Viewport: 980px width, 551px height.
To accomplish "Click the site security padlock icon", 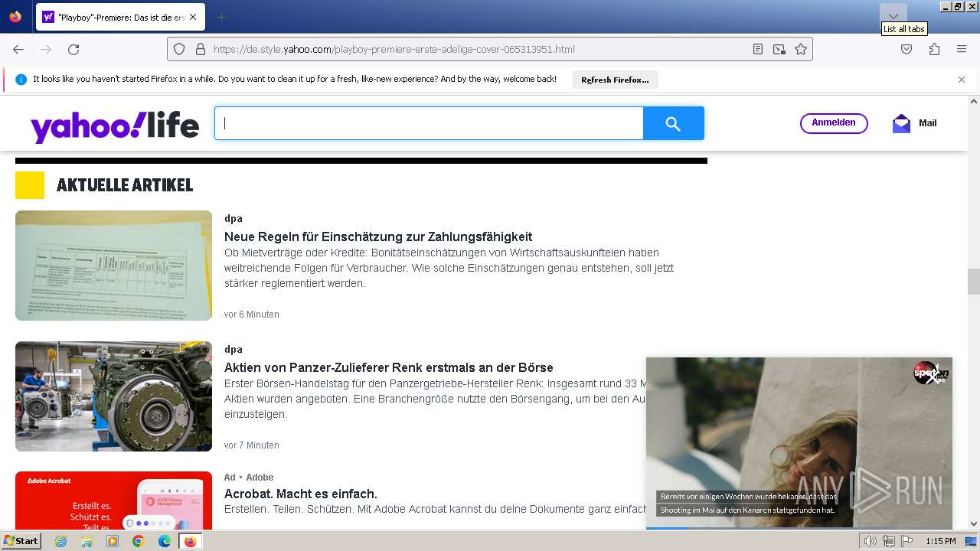I will point(201,49).
